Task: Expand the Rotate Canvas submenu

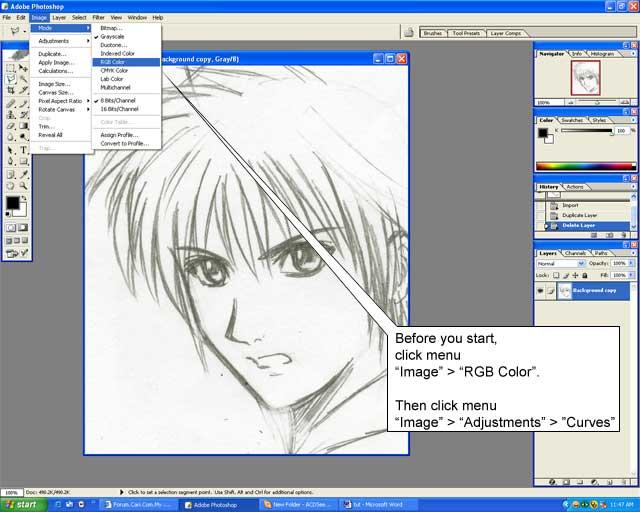Action: (x=61, y=109)
